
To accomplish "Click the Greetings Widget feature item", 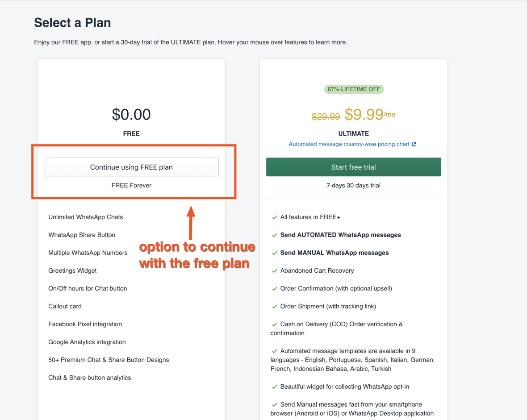I will pos(72,270).
